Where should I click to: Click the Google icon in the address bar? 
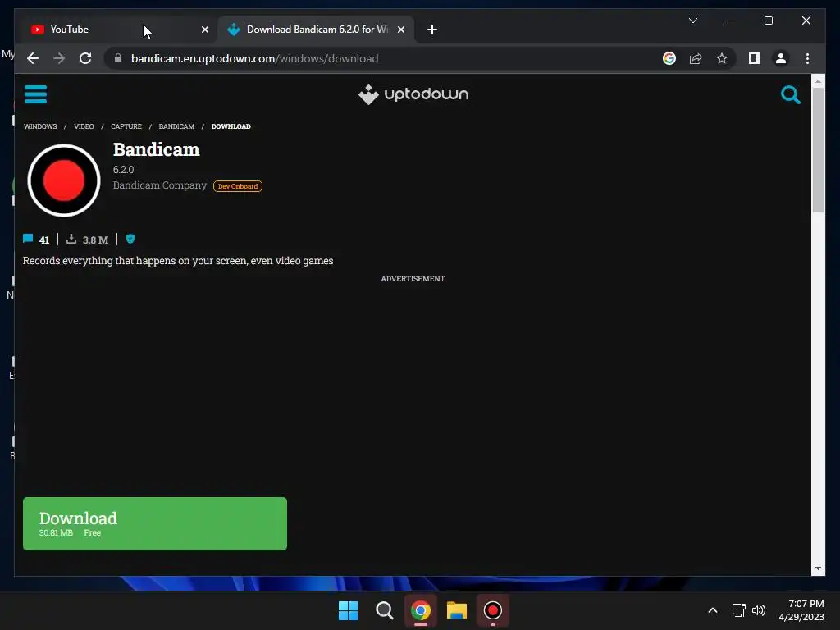669,58
